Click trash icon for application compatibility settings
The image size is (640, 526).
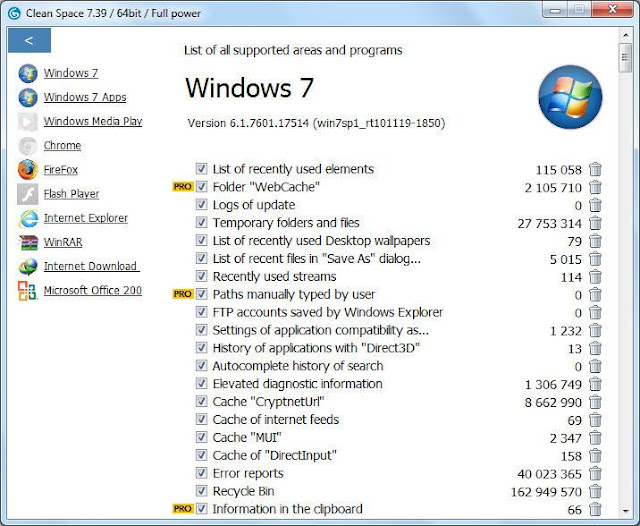pos(596,331)
